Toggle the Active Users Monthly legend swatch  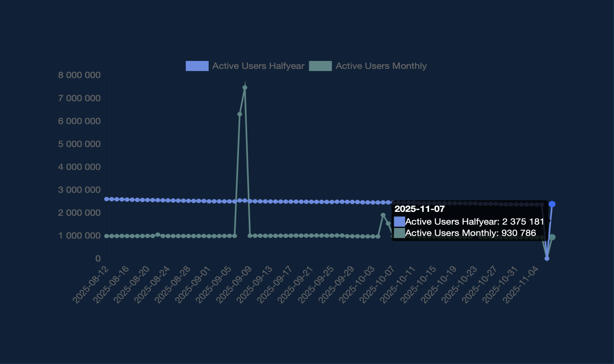point(320,66)
